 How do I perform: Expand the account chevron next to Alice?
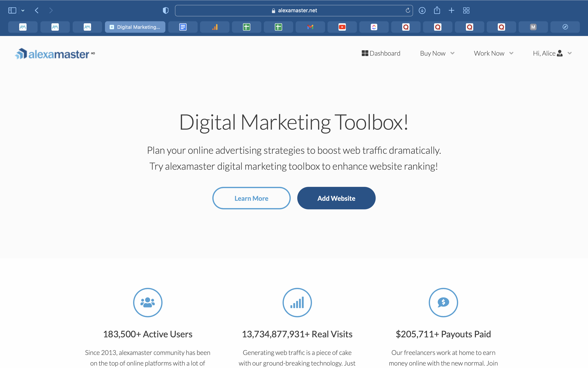[570, 53]
